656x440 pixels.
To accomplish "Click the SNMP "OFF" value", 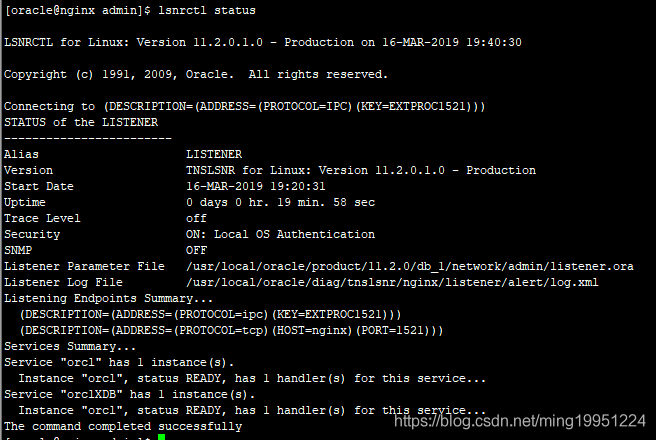I will click(197, 250).
